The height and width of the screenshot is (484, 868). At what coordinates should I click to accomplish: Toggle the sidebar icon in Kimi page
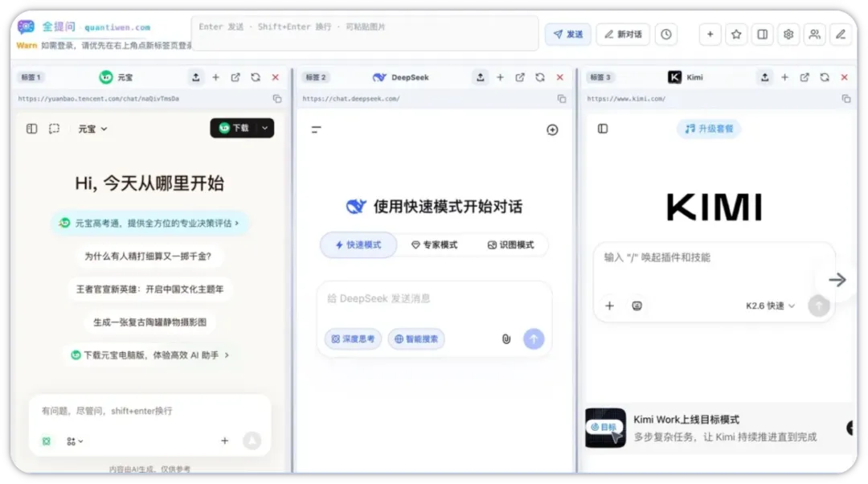tap(603, 129)
